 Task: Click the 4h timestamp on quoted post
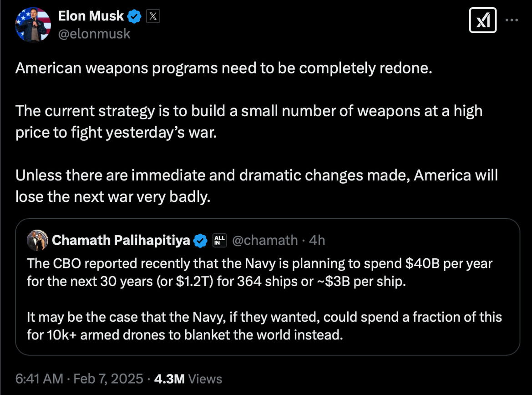point(317,240)
